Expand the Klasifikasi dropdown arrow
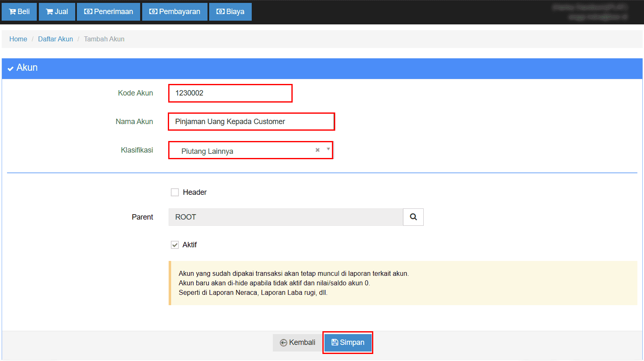644x361 pixels. pos(328,149)
